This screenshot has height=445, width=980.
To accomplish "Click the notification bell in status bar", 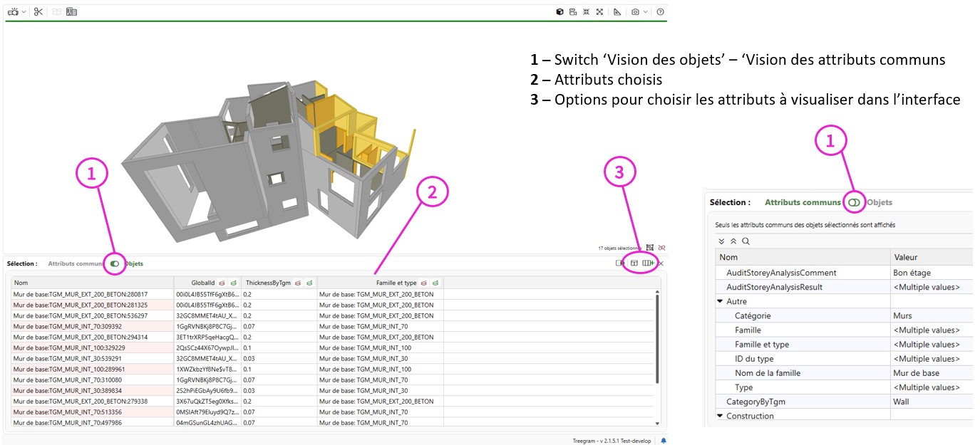I will [x=664, y=441].
